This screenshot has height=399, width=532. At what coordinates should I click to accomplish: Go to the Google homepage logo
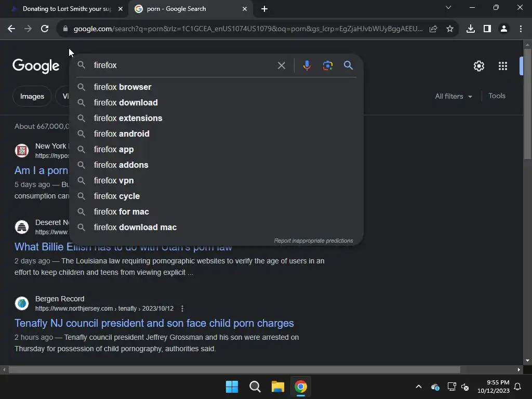pyautogui.click(x=36, y=66)
